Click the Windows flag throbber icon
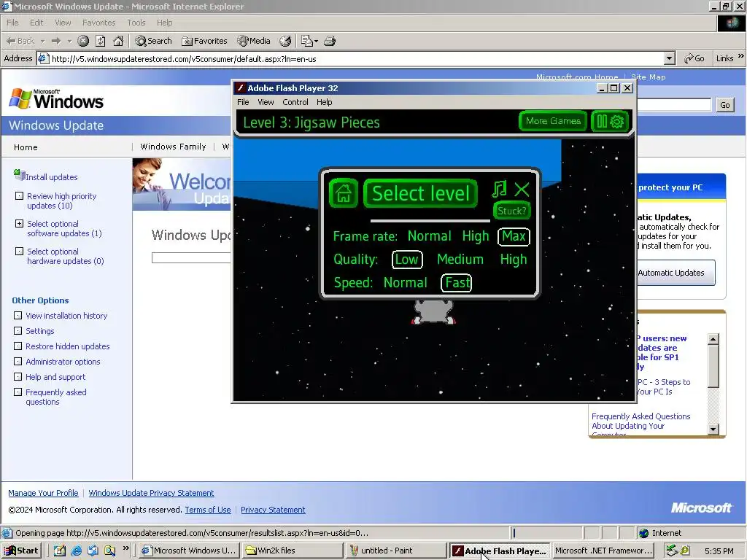 coord(731,23)
